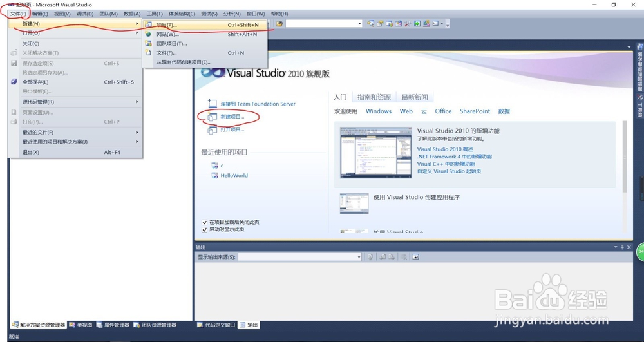Open the Toolbox wrench-and-hammer toolbar icon
Image resolution: width=644 pixels, height=342 pixels.
408,24
